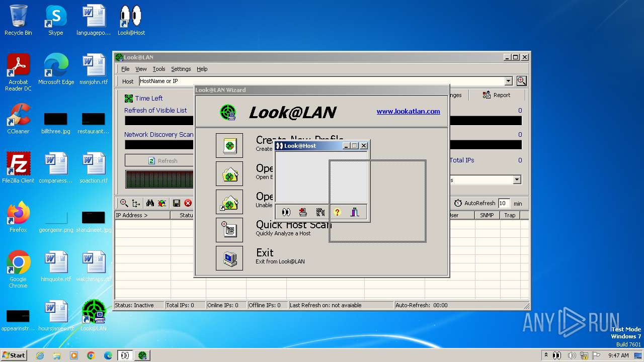The height and width of the screenshot is (362, 644).
Task: Switch to the Report tab
Action: click(x=497, y=95)
